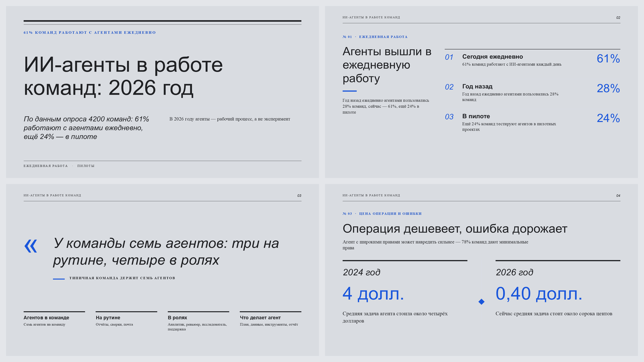The height and width of the screenshot is (362, 644).
Task: Select the paragraph starting "Год назад ежедневно агентами пользовались" under the heading
Action: [x=386, y=106]
